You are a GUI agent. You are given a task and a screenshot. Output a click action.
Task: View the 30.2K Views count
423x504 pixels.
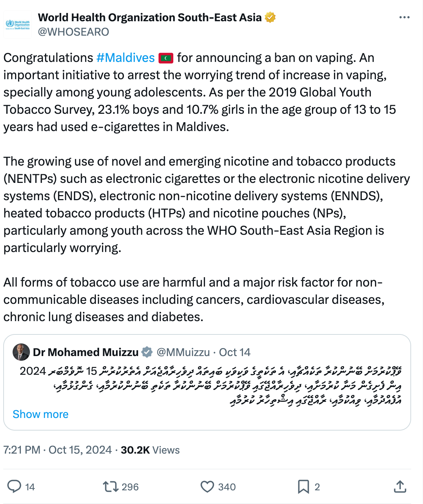150,450
